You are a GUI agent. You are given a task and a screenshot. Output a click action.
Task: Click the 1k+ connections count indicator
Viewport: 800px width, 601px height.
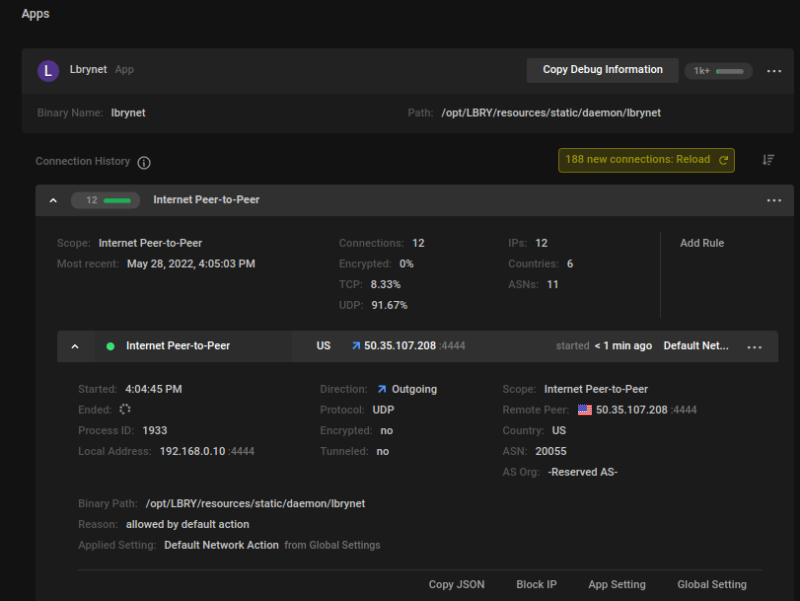click(x=718, y=71)
